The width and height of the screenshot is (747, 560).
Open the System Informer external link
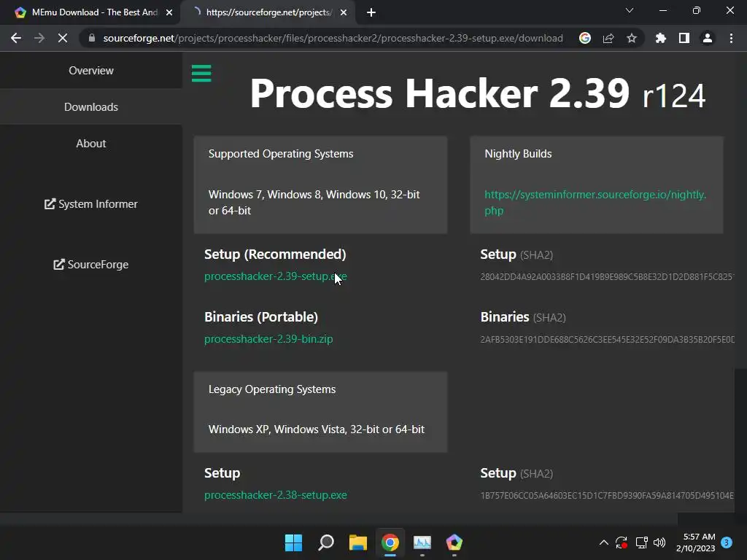point(91,204)
